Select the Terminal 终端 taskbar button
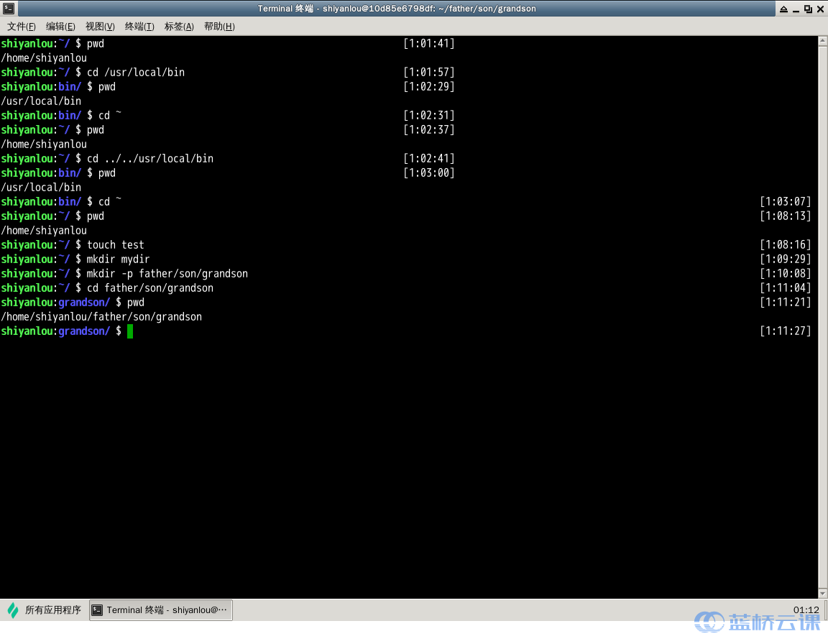Screen dimensions: 828x644 [x=160, y=610]
